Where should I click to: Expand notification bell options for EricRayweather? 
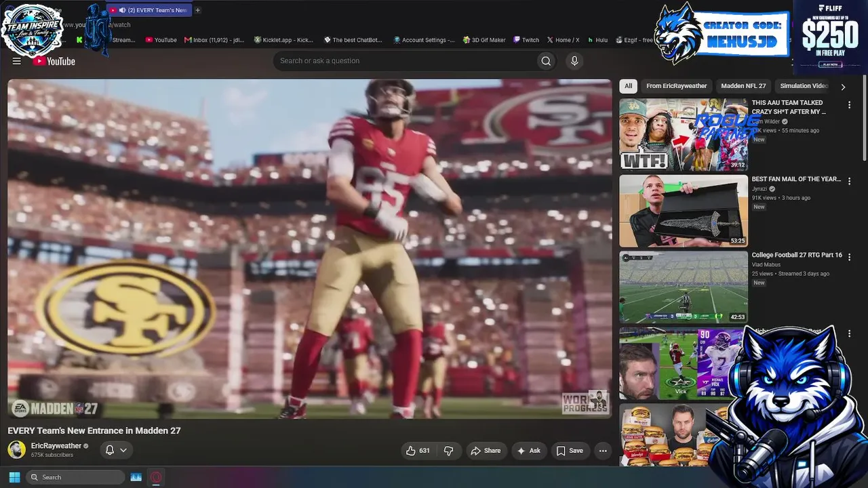(x=116, y=450)
